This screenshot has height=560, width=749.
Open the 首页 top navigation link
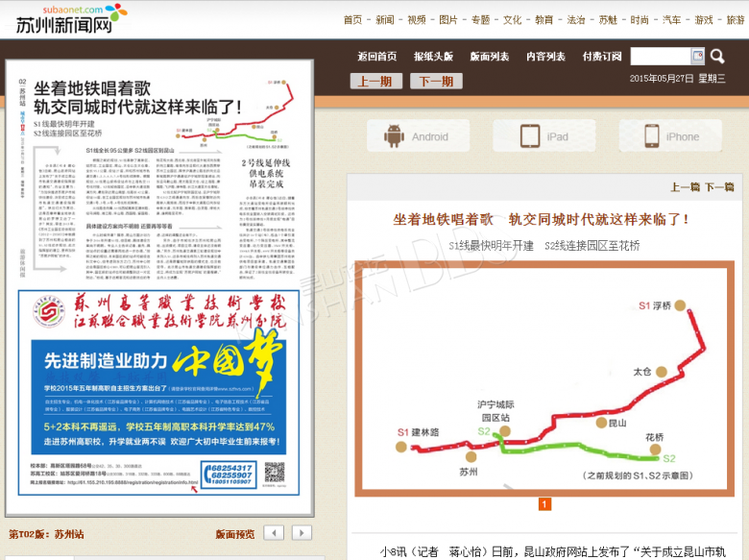(353, 20)
